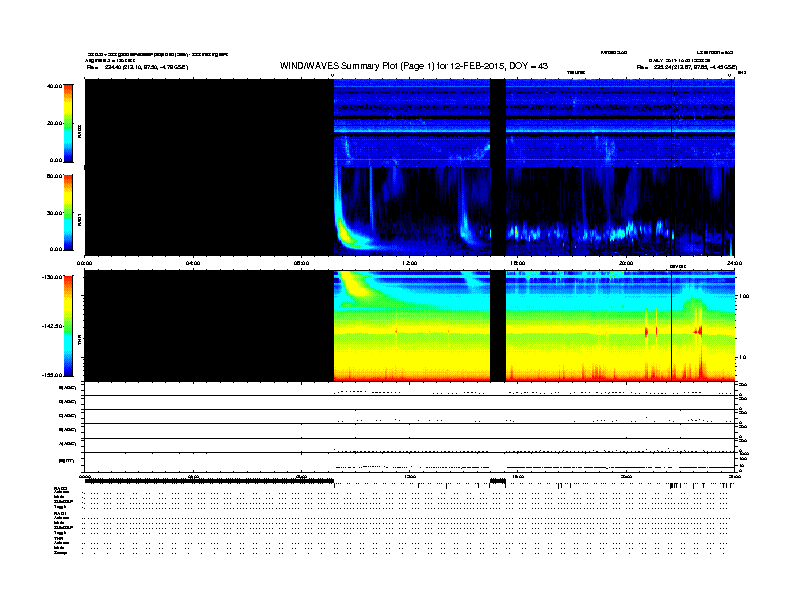Click 12:00 tick label below the line plots
This screenshot has width=792, height=612.
(410, 477)
